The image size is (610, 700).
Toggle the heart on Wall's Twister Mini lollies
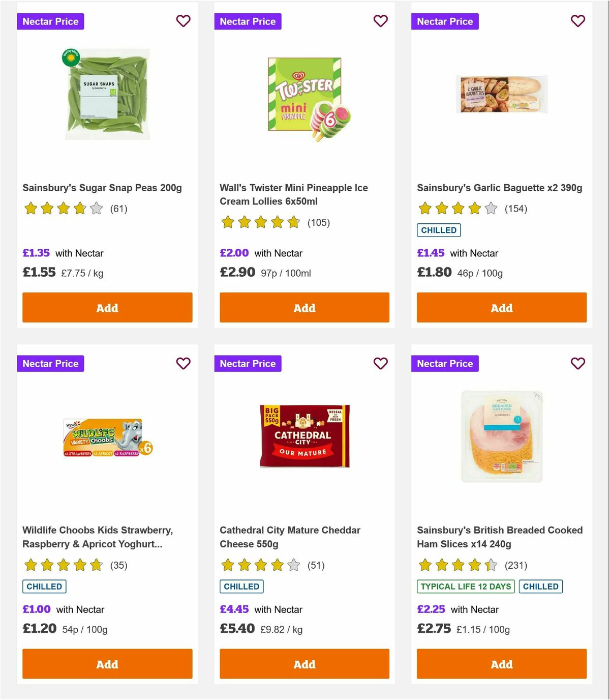(x=380, y=21)
